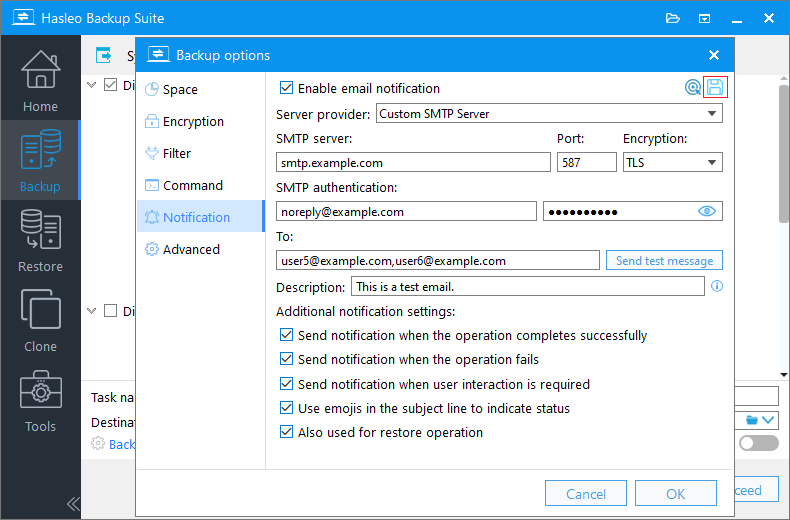Toggle notification when operation completes successfully
The image size is (790, 520).
coord(286,335)
